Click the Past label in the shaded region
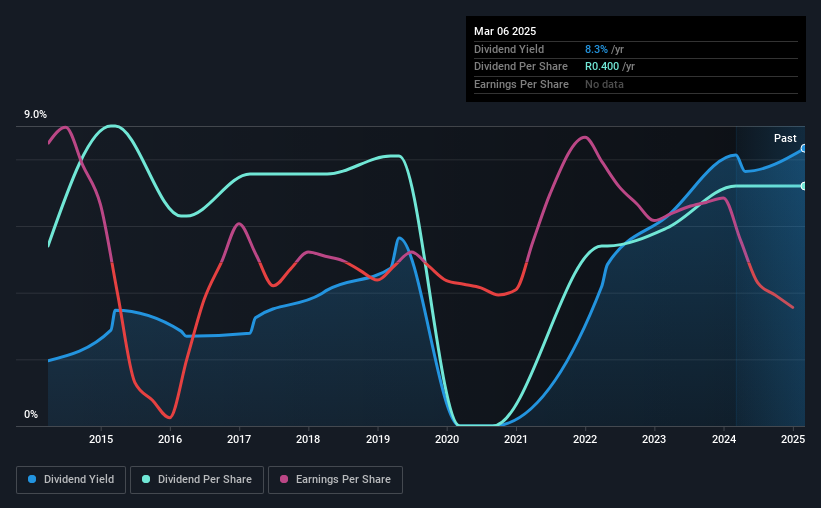The image size is (821, 508). point(785,138)
